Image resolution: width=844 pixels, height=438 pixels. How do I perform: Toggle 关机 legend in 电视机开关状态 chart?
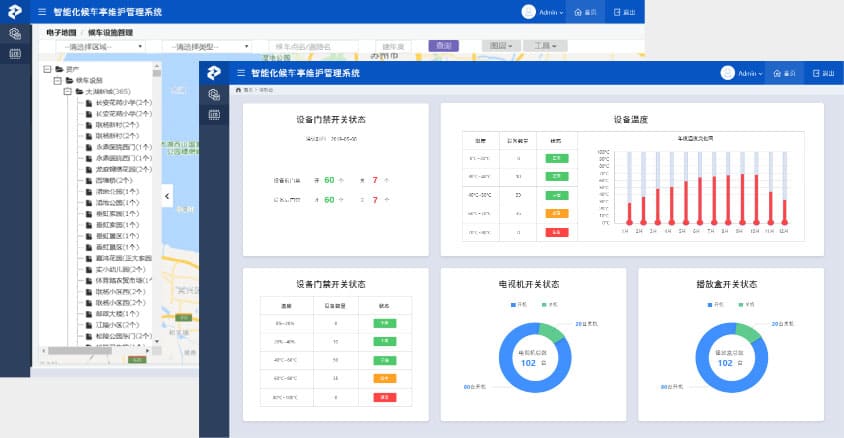(550, 305)
